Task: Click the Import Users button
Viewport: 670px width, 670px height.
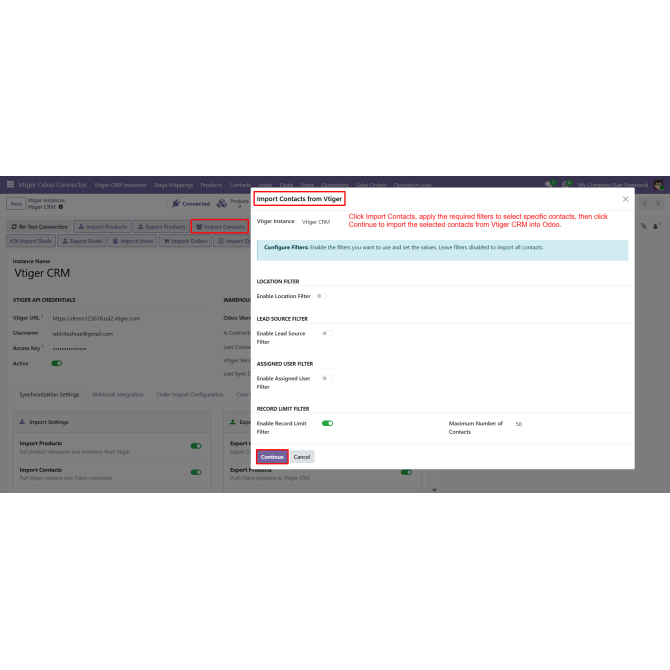Action: (132, 241)
